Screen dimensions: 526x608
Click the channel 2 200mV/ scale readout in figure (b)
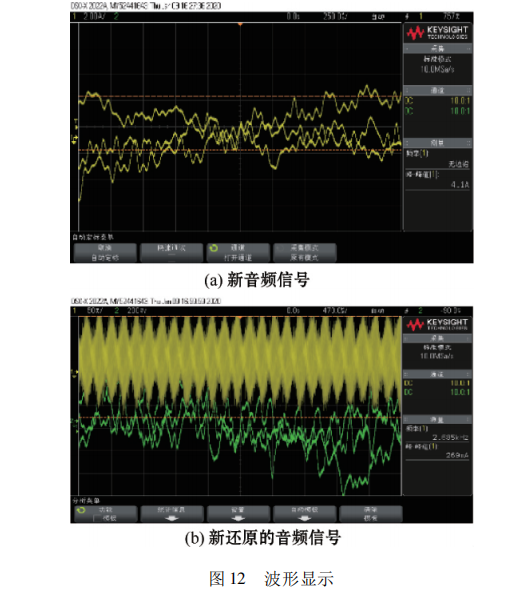click(136, 311)
